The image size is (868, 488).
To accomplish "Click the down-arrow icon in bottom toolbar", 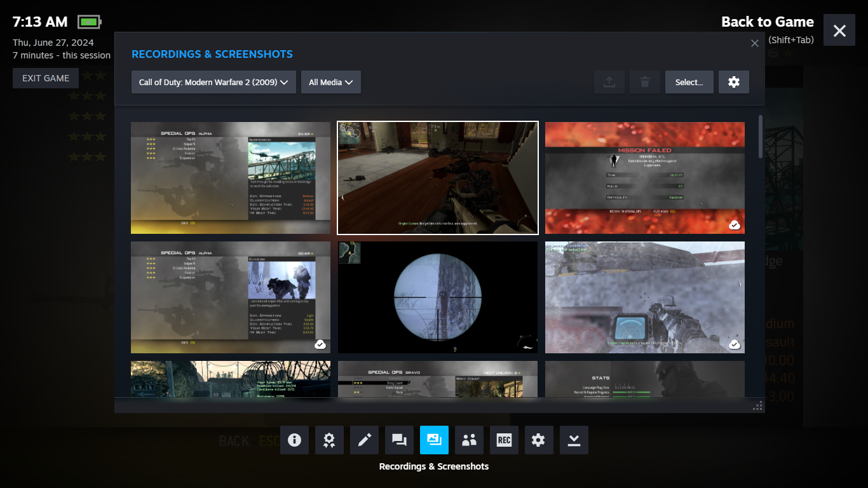I will [574, 440].
